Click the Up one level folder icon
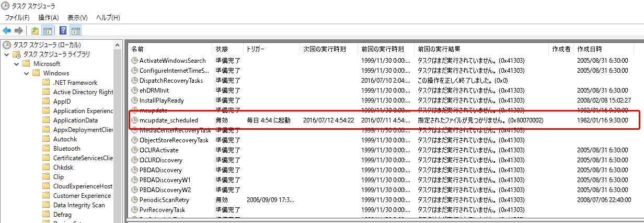The height and width of the screenshot is (223, 644). click(x=34, y=30)
